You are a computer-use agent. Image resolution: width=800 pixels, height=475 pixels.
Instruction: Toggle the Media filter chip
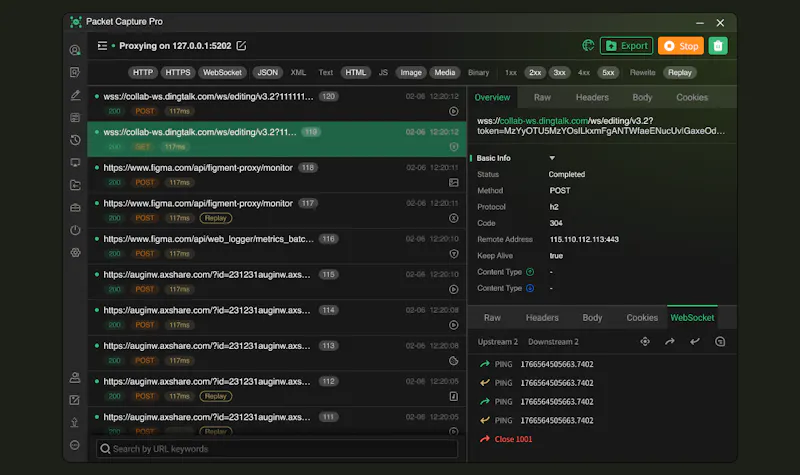point(444,72)
